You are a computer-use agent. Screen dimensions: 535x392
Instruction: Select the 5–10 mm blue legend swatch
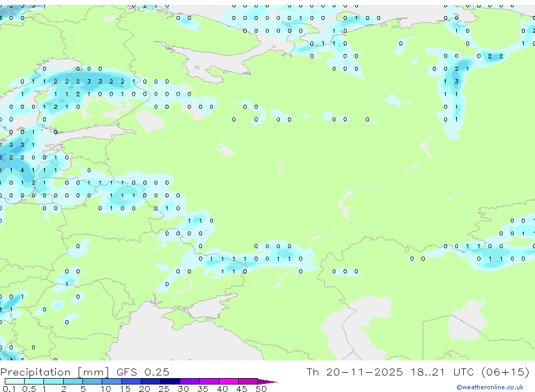pos(93,381)
